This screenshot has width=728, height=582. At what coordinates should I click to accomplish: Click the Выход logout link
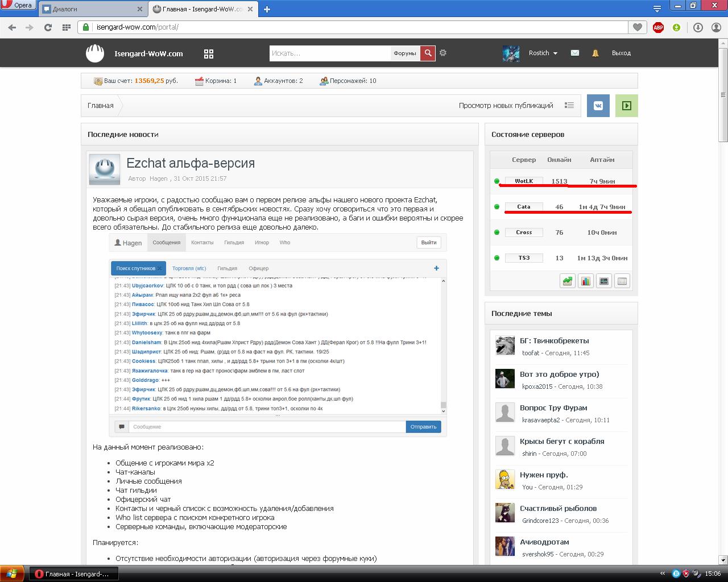pyautogui.click(x=621, y=53)
